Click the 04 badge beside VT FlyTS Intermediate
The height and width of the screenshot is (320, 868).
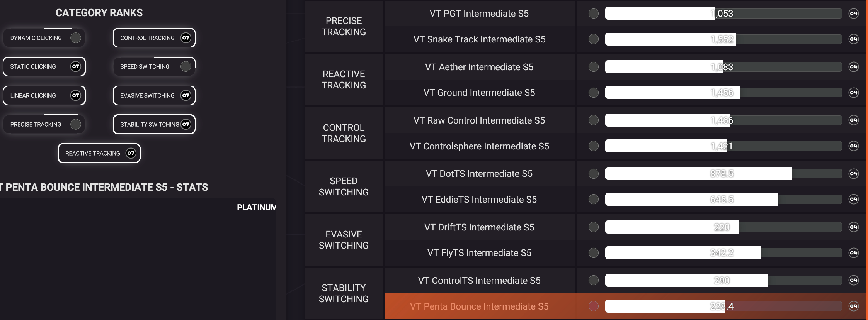853,253
